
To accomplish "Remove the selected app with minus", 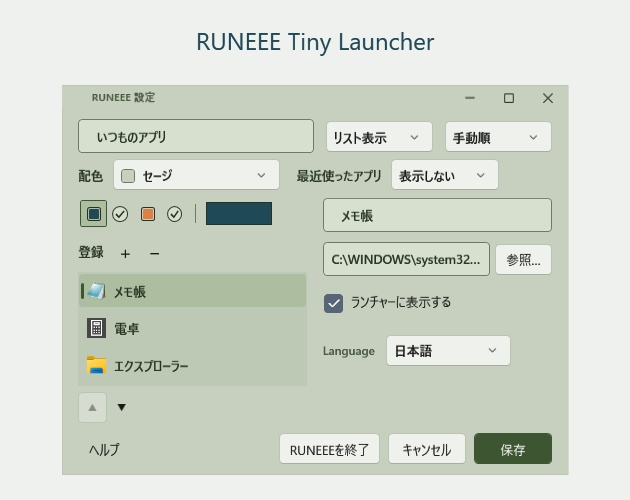I will click(154, 254).
